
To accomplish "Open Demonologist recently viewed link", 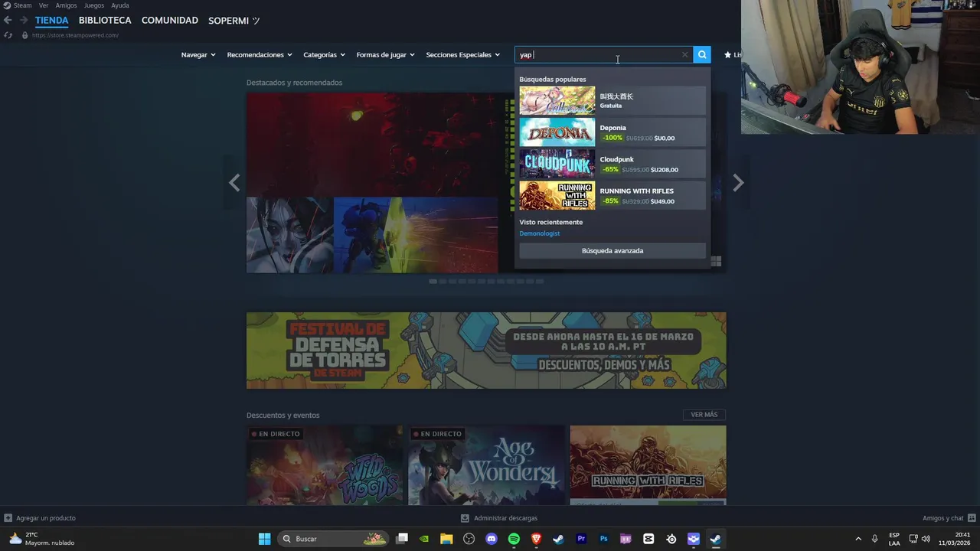I will point(540,233).
